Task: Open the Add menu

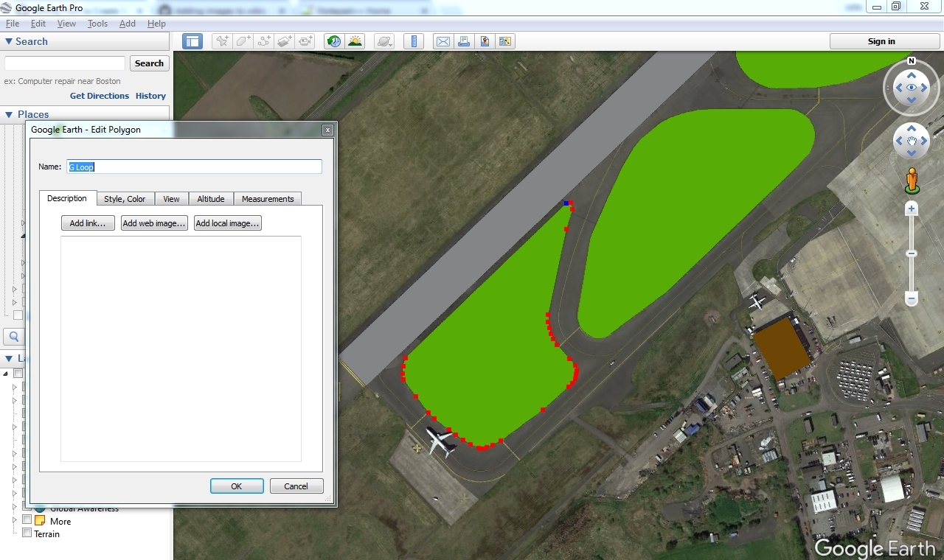Action: click(x=128, y=24)
